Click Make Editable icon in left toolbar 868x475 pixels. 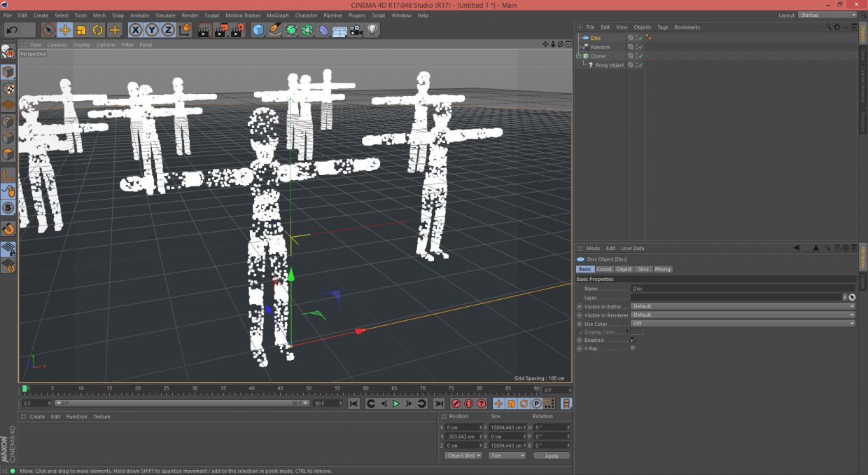[8, 51]
